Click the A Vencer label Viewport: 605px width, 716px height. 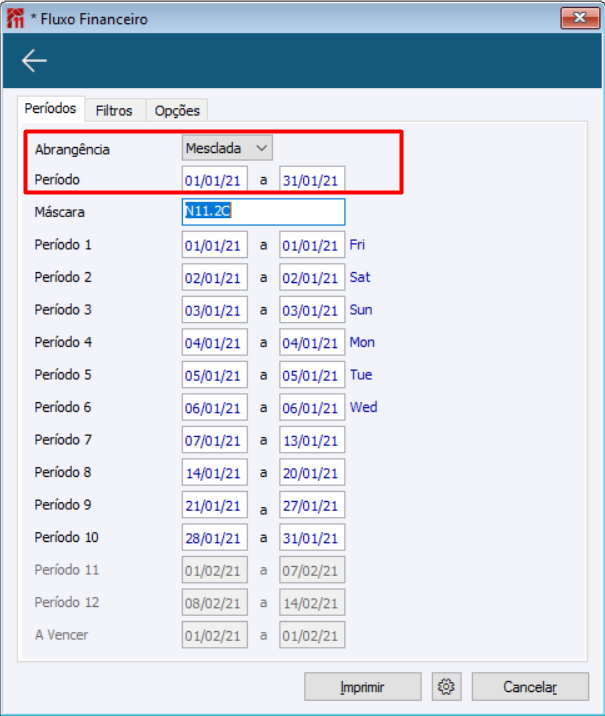tap(62, 635)
